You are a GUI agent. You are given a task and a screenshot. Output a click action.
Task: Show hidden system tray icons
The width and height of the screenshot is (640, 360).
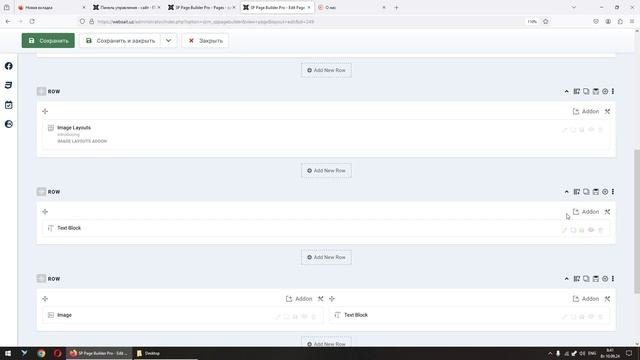[550, 353]
